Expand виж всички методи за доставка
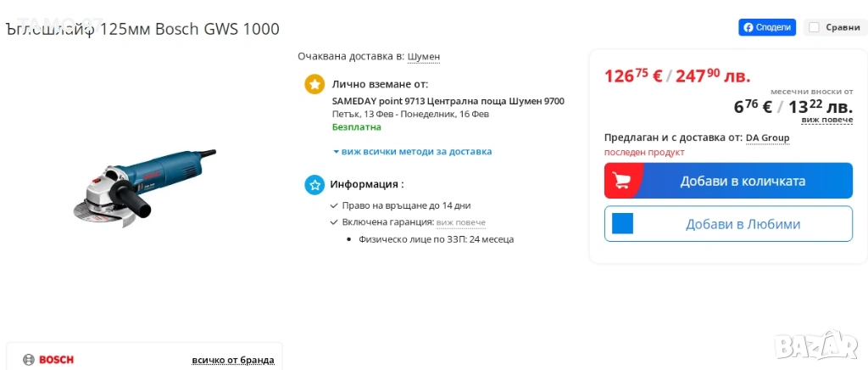Viewport: 868px width, 370px height. [412, 152]
